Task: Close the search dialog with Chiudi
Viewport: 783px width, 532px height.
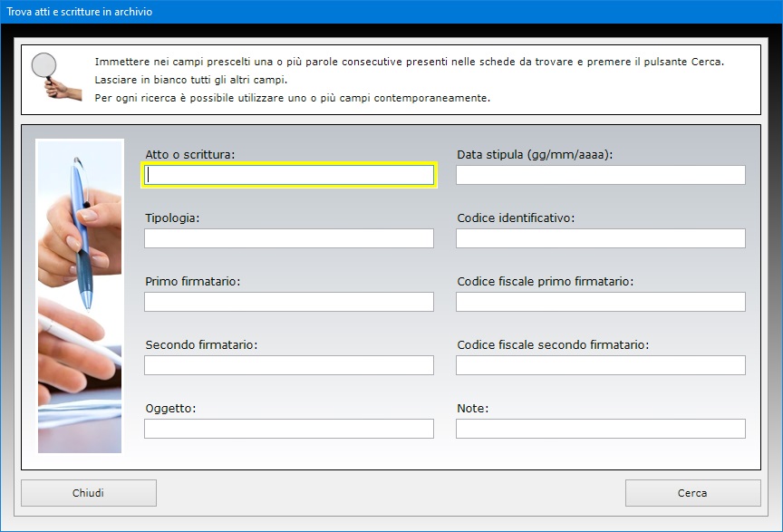Action: click(89, 493)
